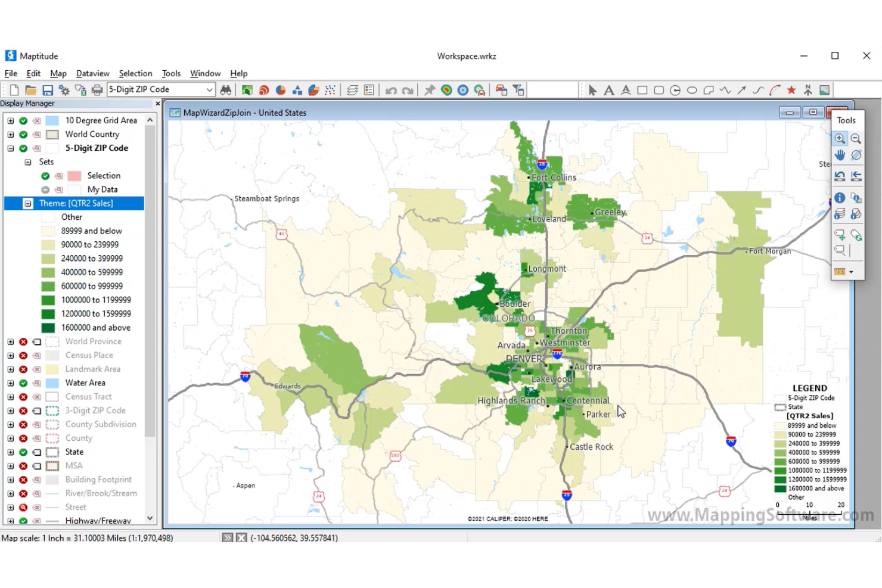Click the pushpin locate icon
The width and height of the screenshot is (882, 588).
point(429,90)
